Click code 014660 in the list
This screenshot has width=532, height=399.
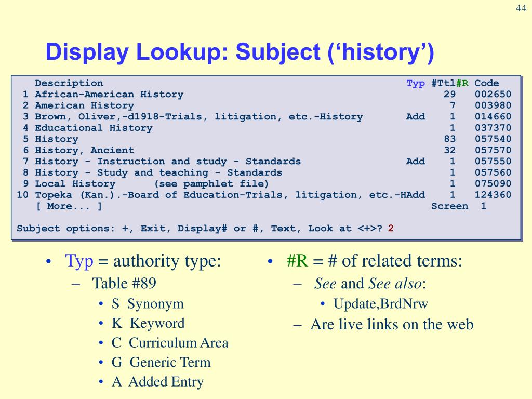(x=493, y=117)
